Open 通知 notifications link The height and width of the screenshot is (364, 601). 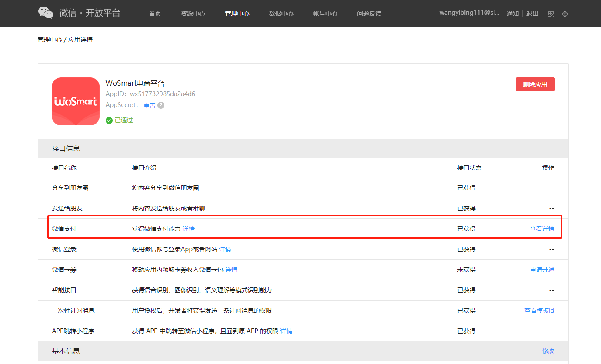point(513,13)
